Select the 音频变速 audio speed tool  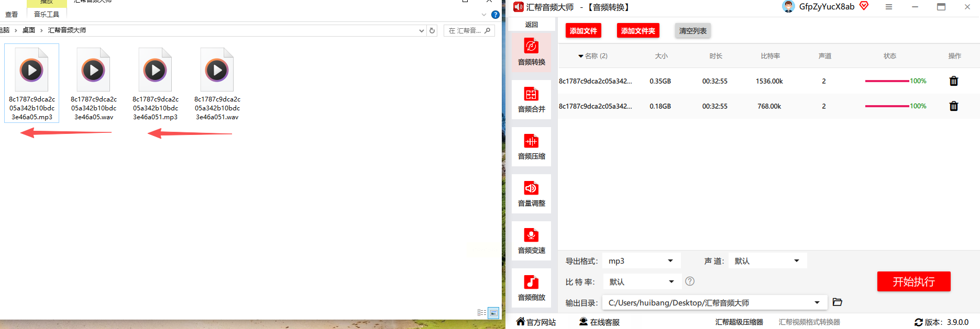[x=531, y=241]
